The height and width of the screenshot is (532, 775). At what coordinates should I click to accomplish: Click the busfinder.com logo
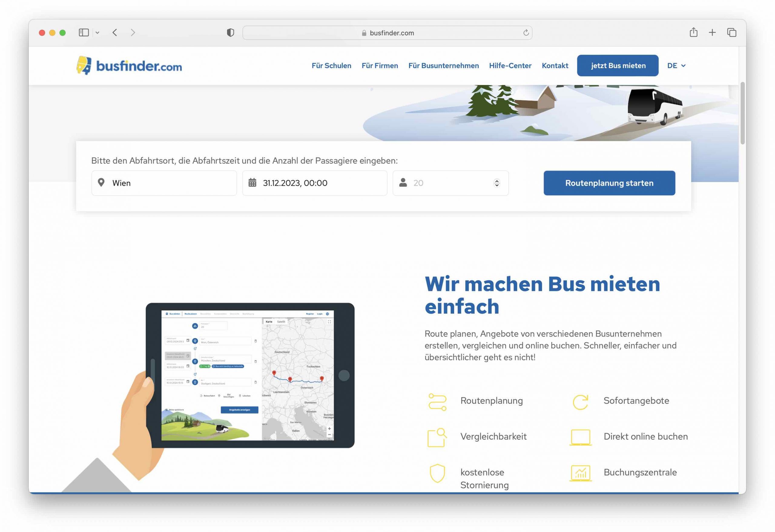click(129, 65)
